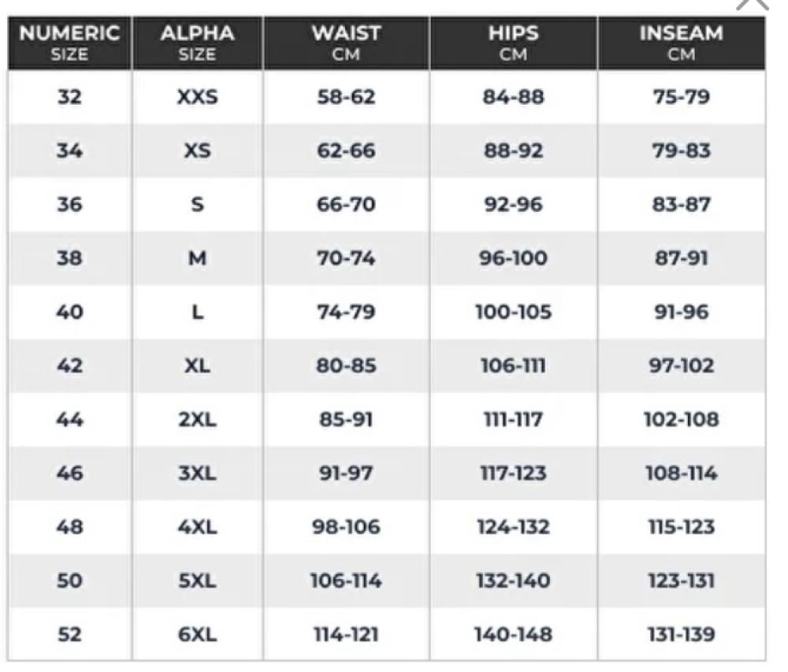Viewport: 788px width, 672px height.
Task: Select the 3XL alpha size cell
Action: (197, 473)
